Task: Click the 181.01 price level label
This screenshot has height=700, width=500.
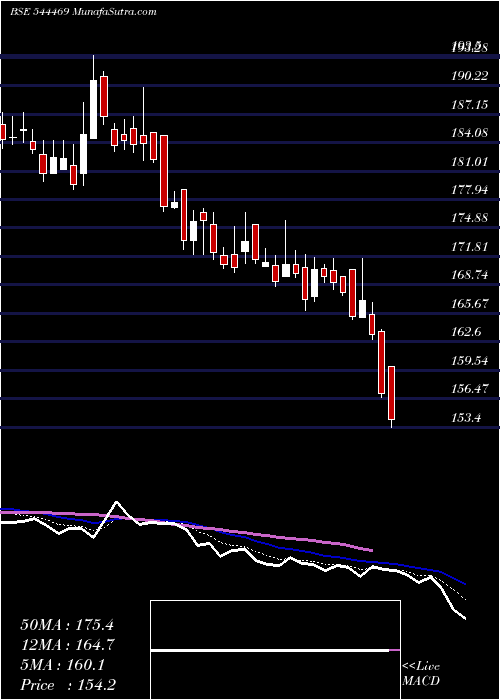Action: coord(469,162)
